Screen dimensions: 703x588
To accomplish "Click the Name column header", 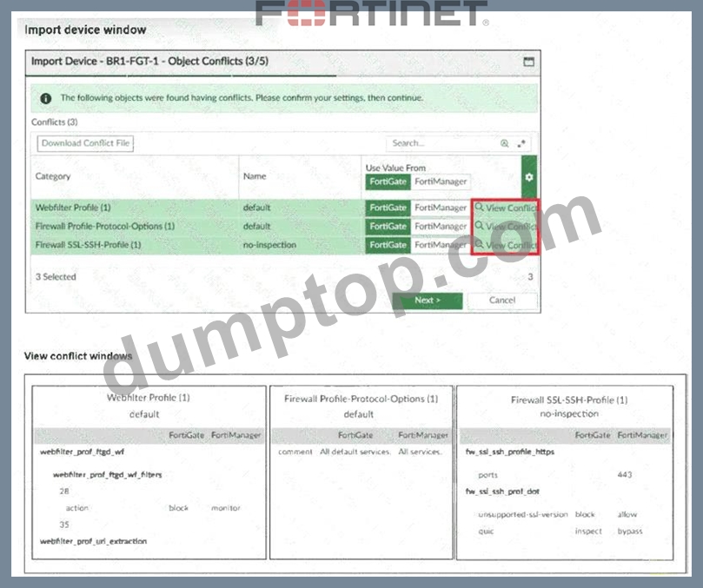I will click(x=255, y=176).
